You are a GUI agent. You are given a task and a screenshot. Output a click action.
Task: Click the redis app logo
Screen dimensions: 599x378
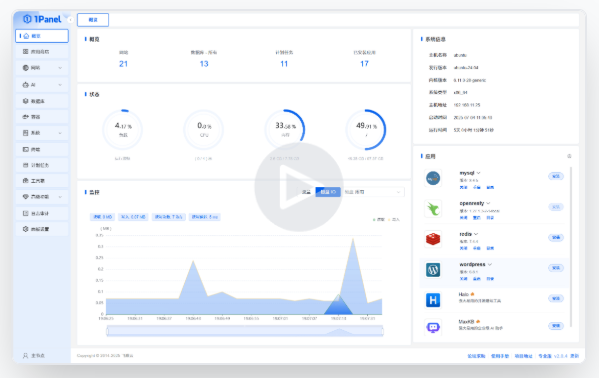pyautogui.click(x=433, y=239)
